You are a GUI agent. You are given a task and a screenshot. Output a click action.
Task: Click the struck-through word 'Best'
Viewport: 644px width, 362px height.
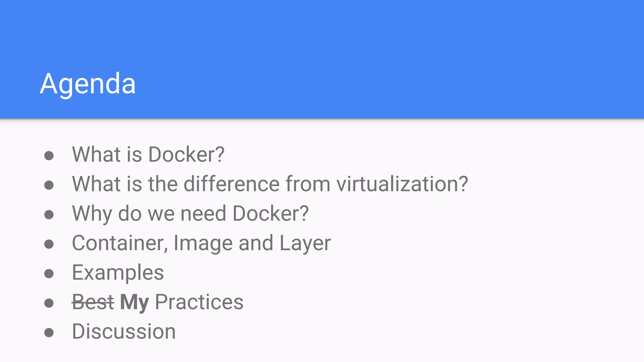[93, 302]
